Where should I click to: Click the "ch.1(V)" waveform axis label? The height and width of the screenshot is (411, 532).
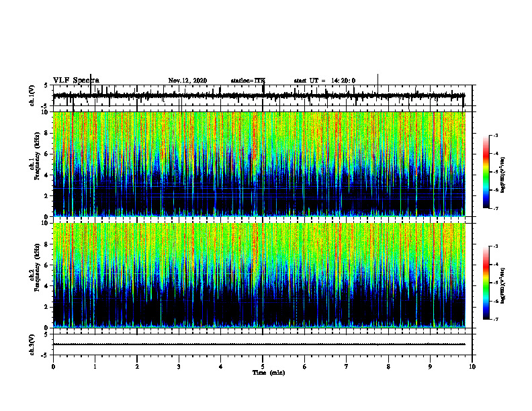(32, 95)
